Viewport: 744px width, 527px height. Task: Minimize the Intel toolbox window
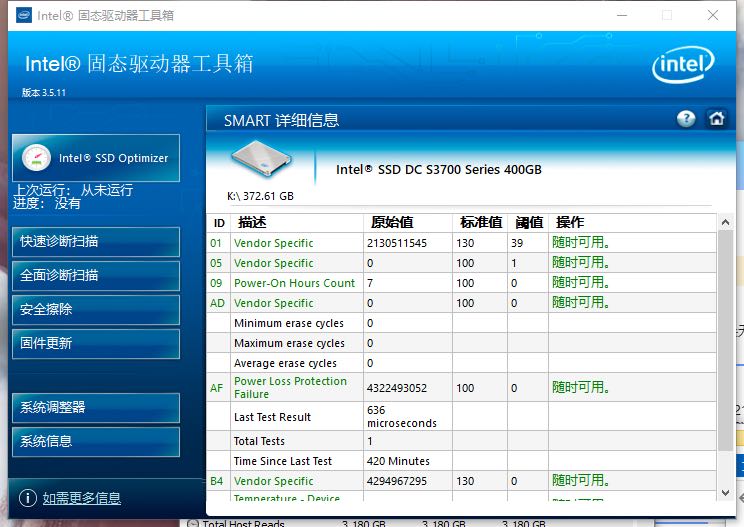622,15
